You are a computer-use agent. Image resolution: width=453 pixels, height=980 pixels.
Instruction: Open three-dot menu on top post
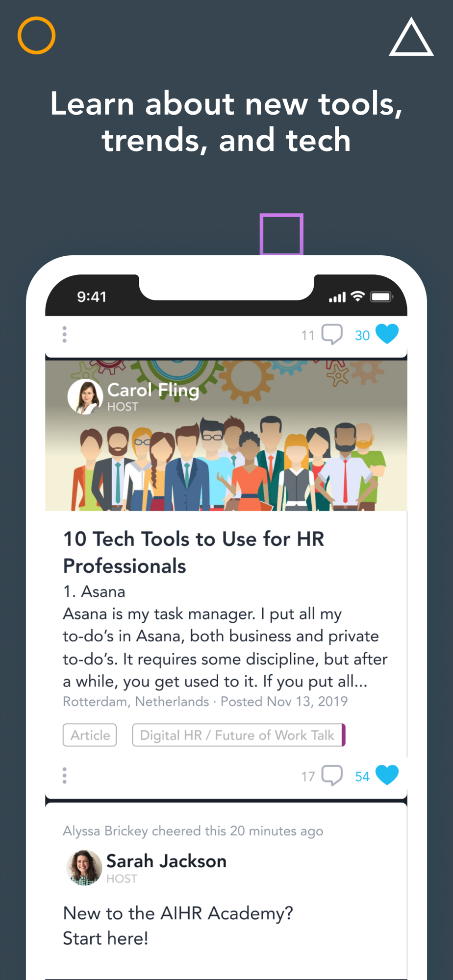64,334
